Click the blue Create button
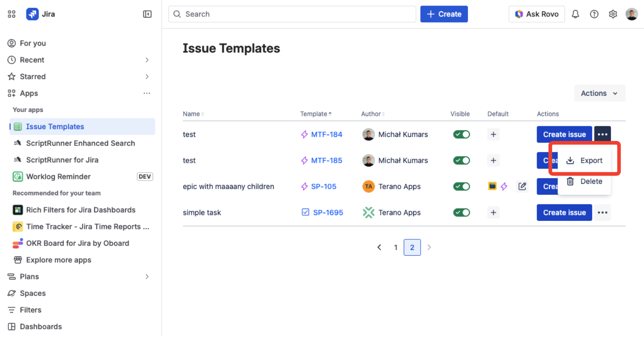Image resolution: width=644 pixels, height=361 pixels. pos(444,14)
